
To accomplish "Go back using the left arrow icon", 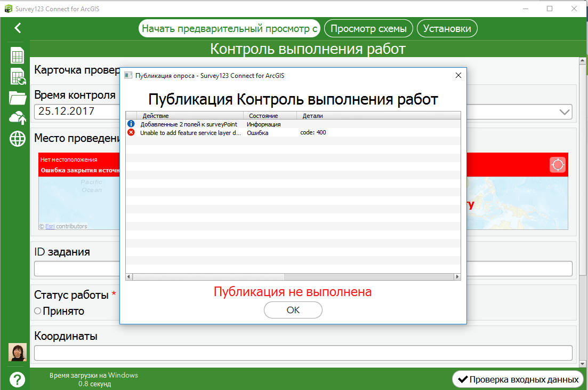I will coord(18,28).
